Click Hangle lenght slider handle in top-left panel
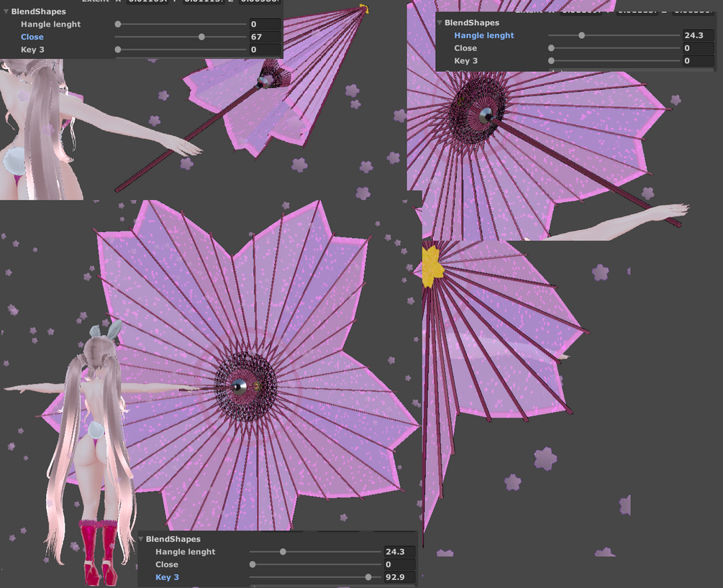Viewport: 723px width, 588px height. [118, 24]
